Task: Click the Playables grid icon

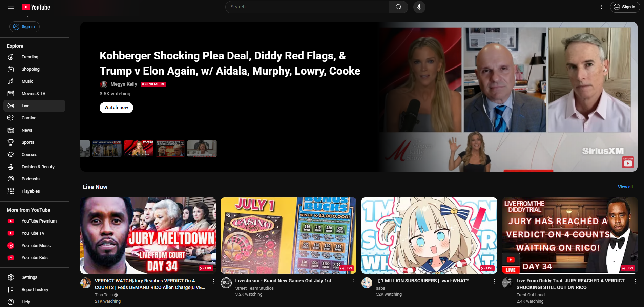Action: pos(11,191)
